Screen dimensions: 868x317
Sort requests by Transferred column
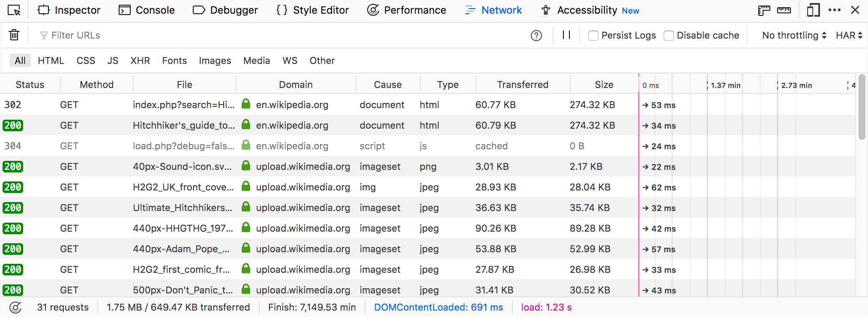pyautogui.click(x=523, y=85)
